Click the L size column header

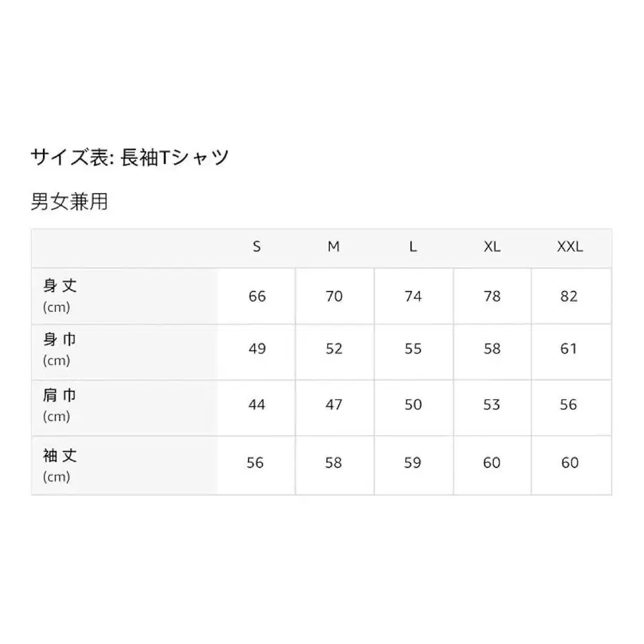[x=413, y=247]
